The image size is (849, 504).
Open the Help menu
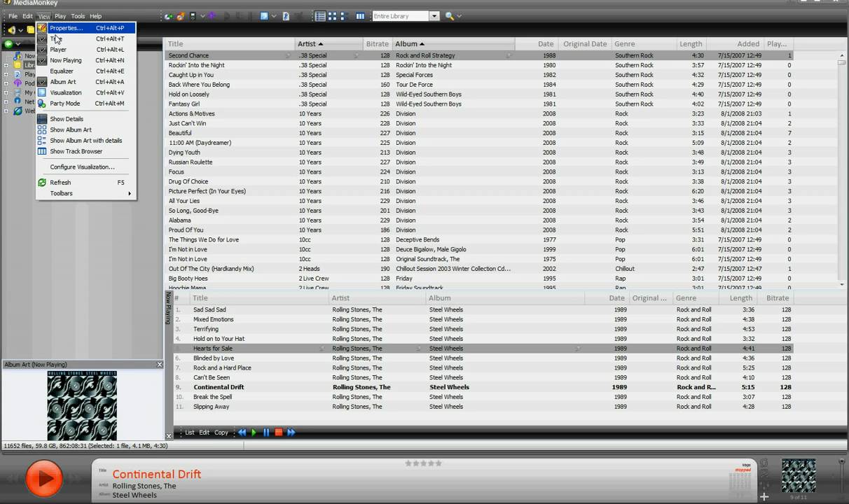[x=96, y=16]
